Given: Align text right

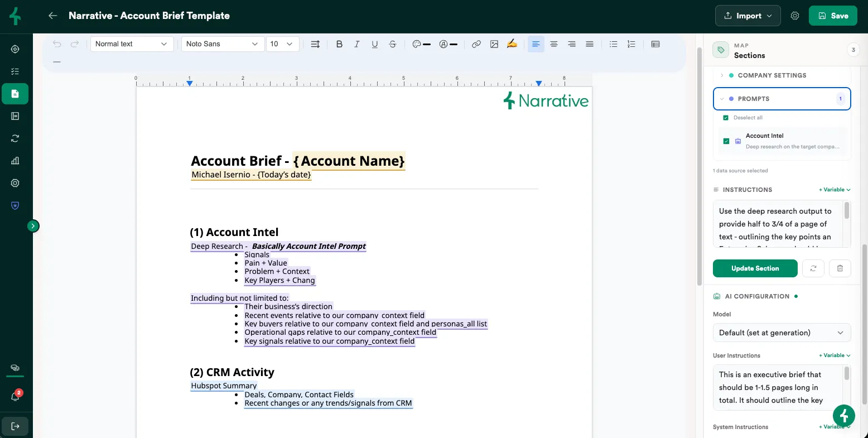Looking at the screenshot, I should pyautogui.click(x=572, y=44).
